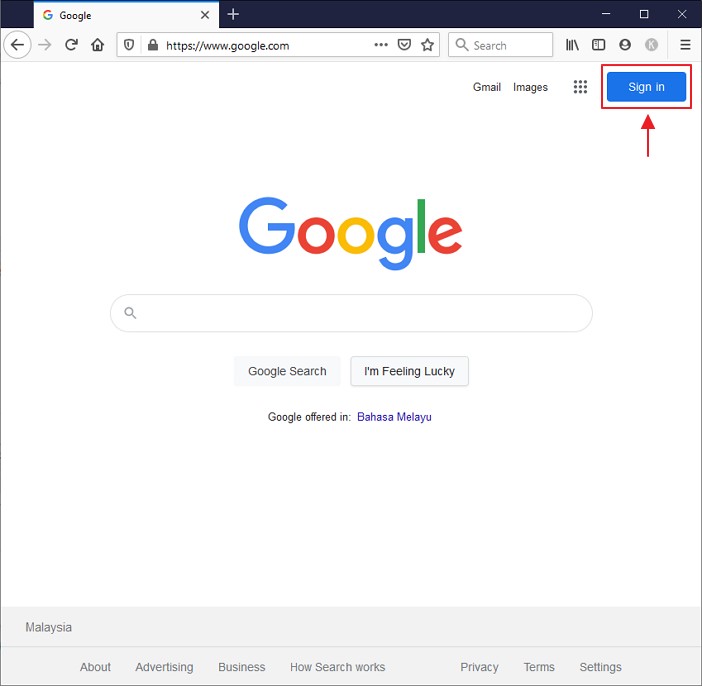Open the Images link
Viewport: 702px width, 686px height.
coord(530,87)
